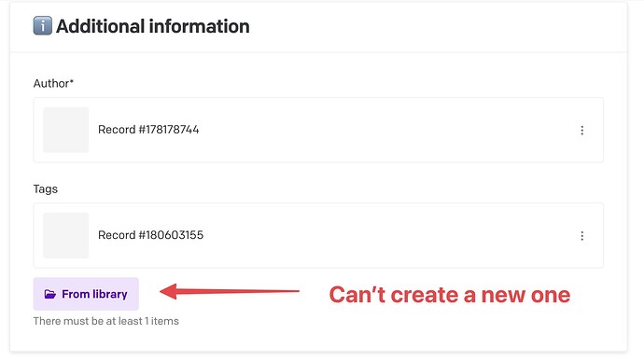Click the at-least-1-items hint text
Screen dimensions: 644x362
(106, 321)
